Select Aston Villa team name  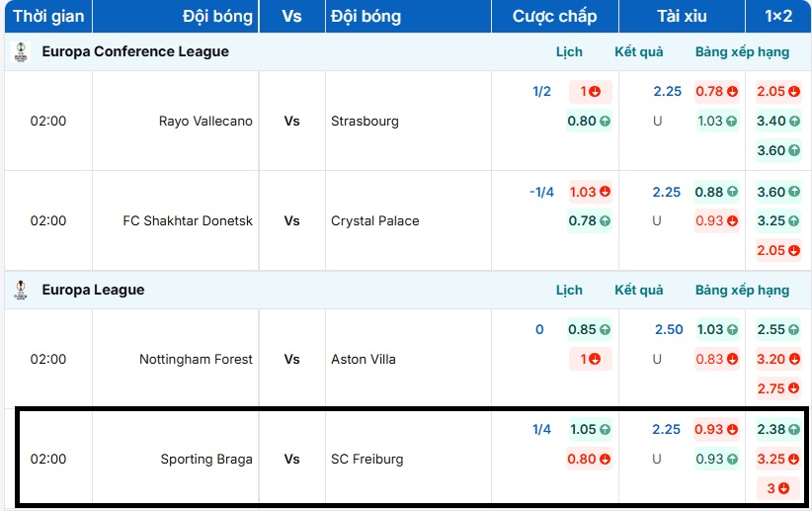tap(363, 359)
